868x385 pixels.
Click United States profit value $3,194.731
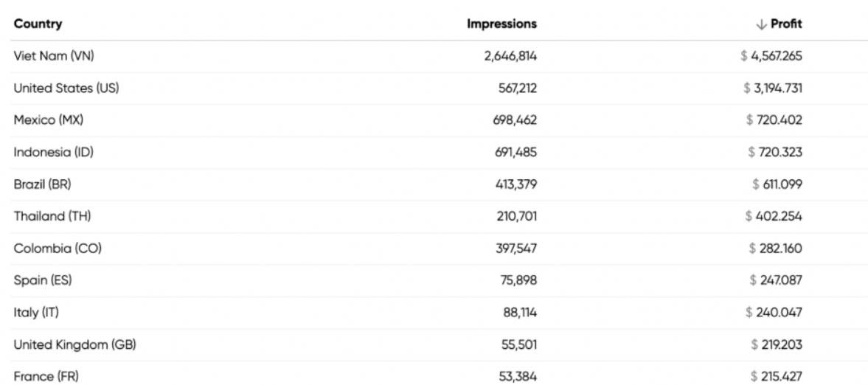pos(773,89)
